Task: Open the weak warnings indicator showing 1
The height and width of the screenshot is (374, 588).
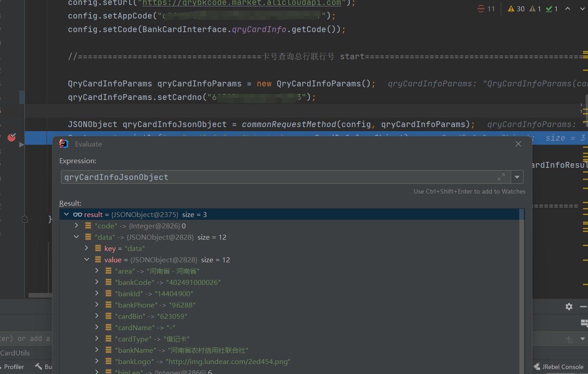Action: [535, 9]
